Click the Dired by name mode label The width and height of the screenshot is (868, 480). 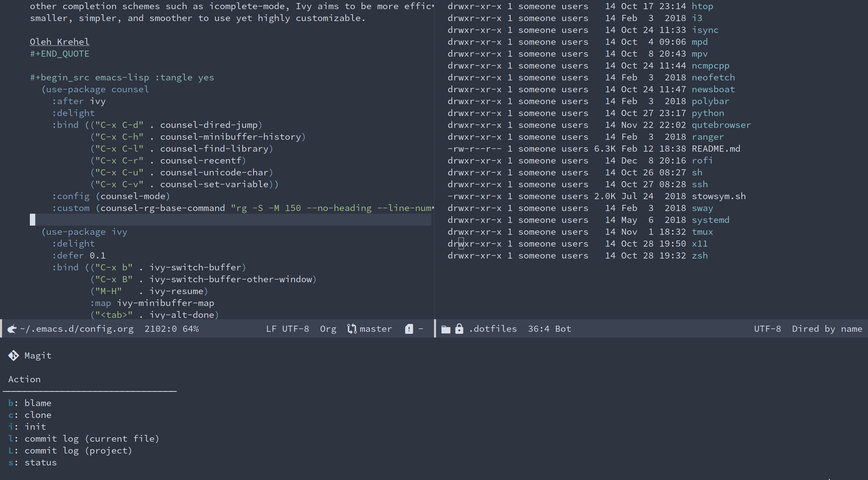(x=827, y=329)
